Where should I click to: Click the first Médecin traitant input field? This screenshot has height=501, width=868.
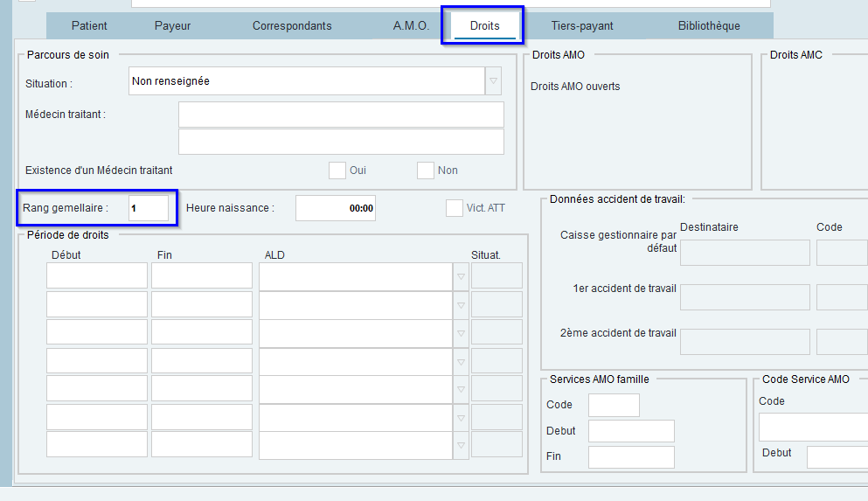pos(341,114)
